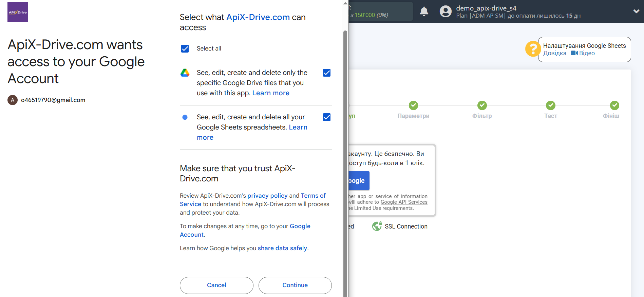Toggle the Select all checkbox
Viewport: 644px width, 297px height.
pos(185,48)
